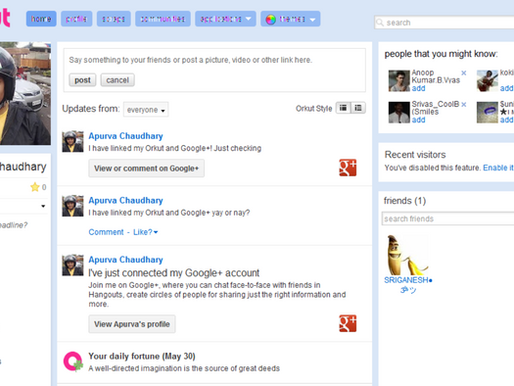Click the status update text box

click(214, 60)
